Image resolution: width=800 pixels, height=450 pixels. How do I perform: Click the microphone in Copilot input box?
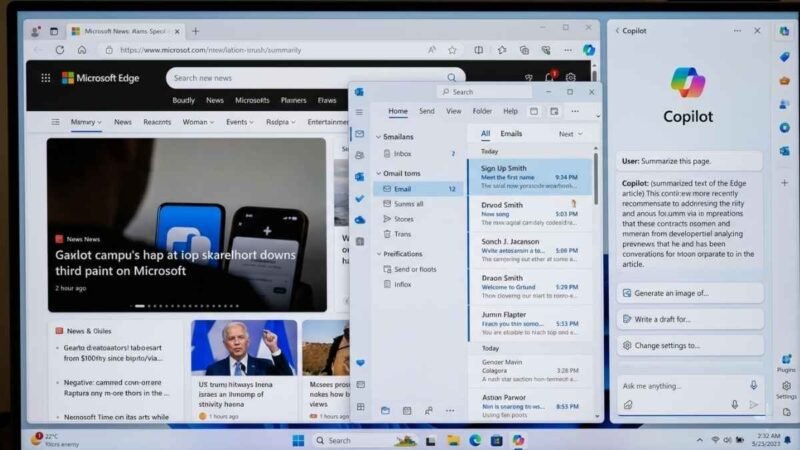pyautogui.click(x=754, y=385)
